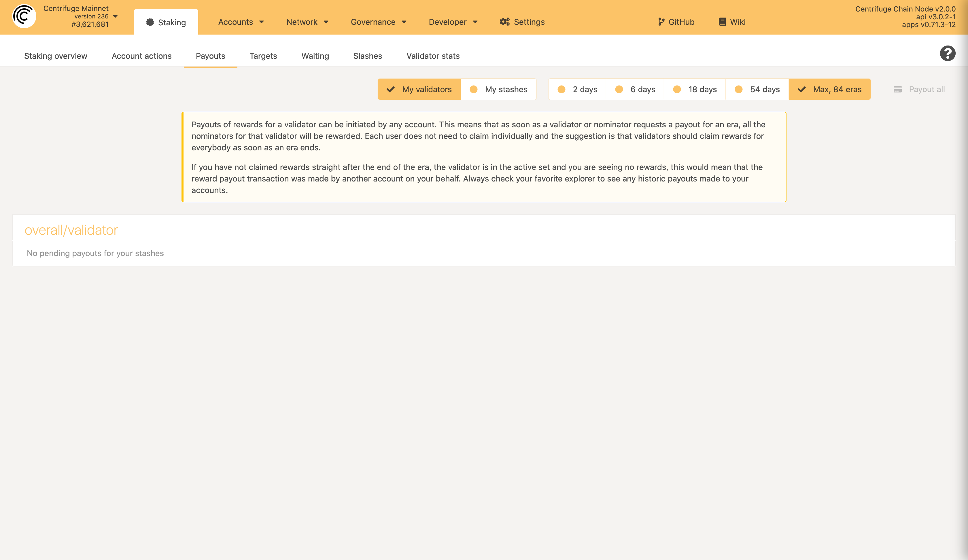Viewport: 968px width, 560px height.
Task: Choose the 18 days range
Action: 695,89
